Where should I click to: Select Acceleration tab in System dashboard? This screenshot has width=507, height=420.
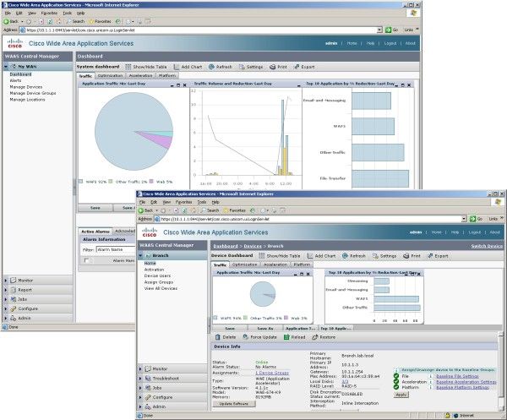(140, 76)
